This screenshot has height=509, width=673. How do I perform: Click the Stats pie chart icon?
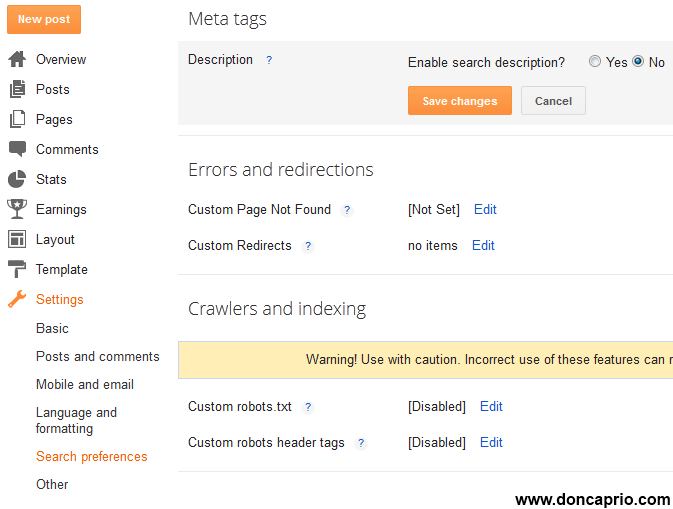point(17,179)
